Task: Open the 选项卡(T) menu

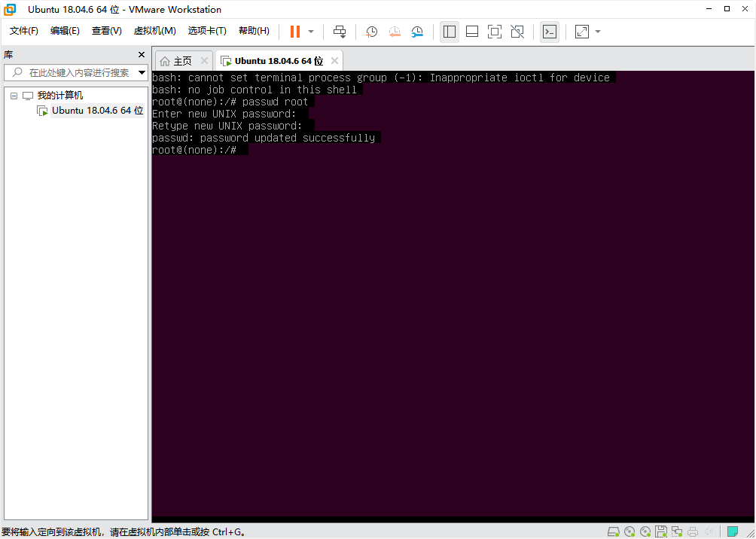Action: point(207,31)
